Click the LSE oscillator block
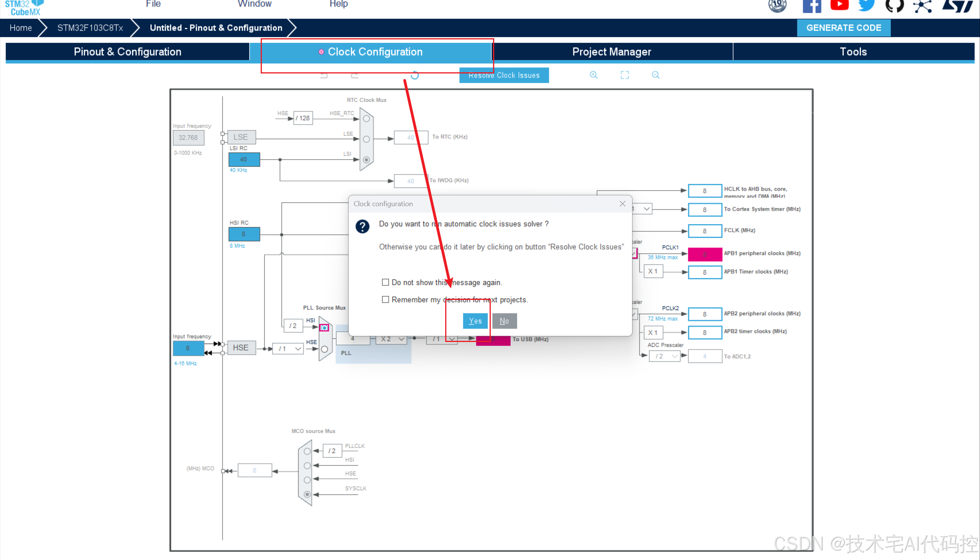The width and height of the screenshot is (980, 560). (241, 137)
